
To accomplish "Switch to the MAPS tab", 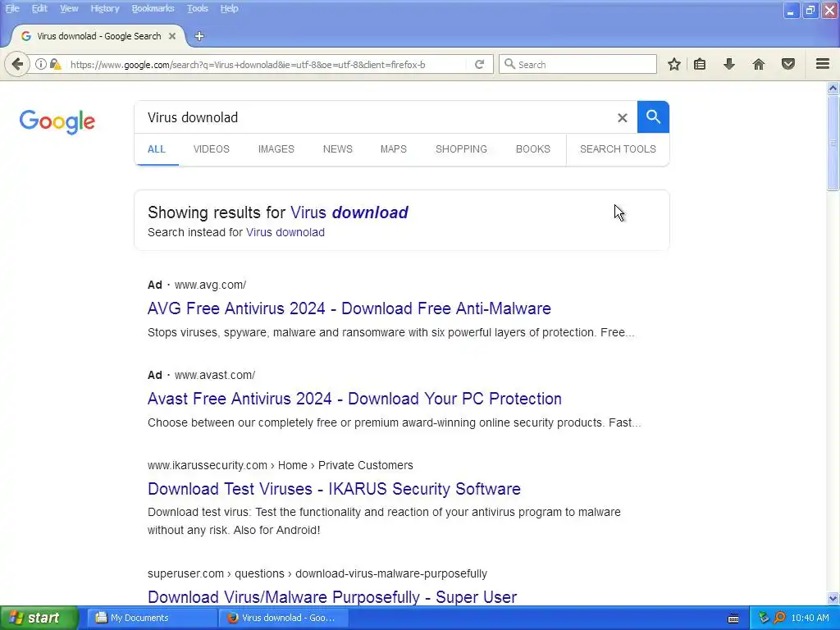I will 393,149.
